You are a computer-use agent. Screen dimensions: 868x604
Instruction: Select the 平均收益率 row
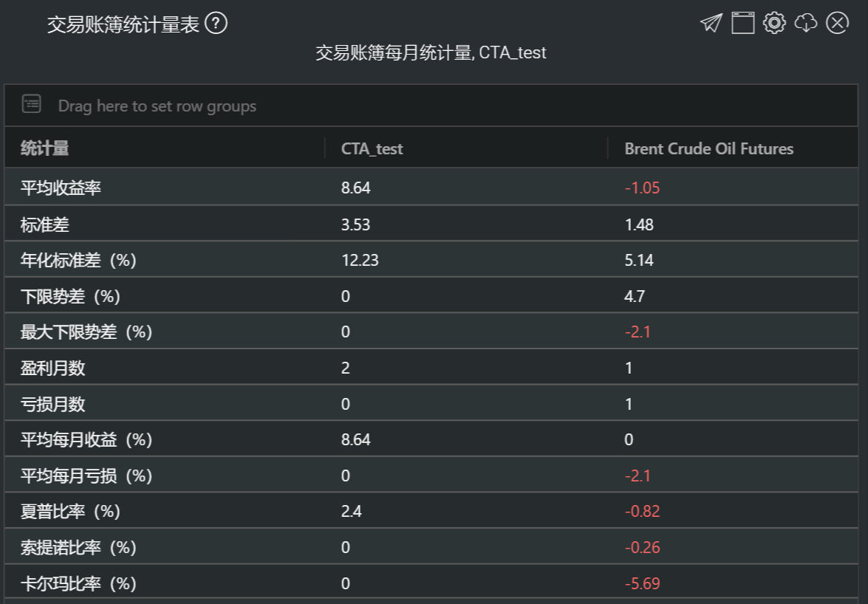pos(61,188)
